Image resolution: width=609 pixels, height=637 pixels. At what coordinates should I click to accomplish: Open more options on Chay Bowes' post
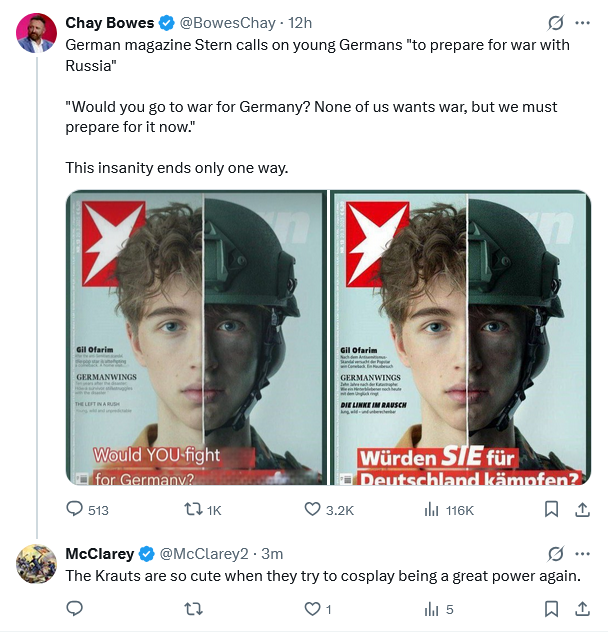click(x=583, y=23)
